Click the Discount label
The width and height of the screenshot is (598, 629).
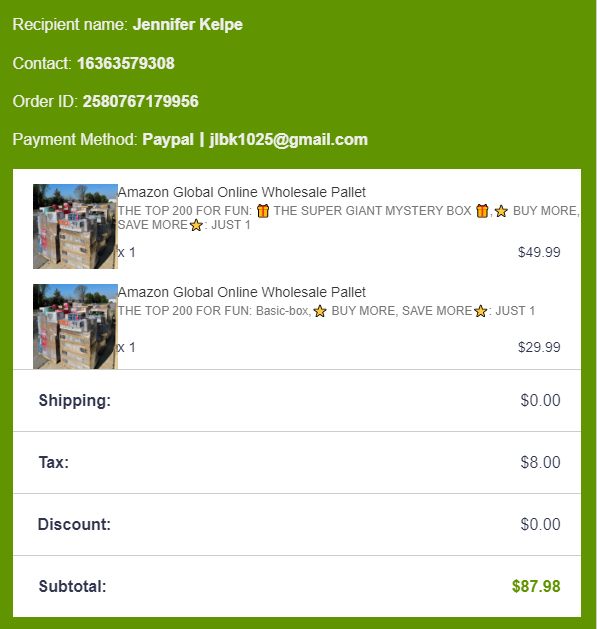click(x=74, y=524)
